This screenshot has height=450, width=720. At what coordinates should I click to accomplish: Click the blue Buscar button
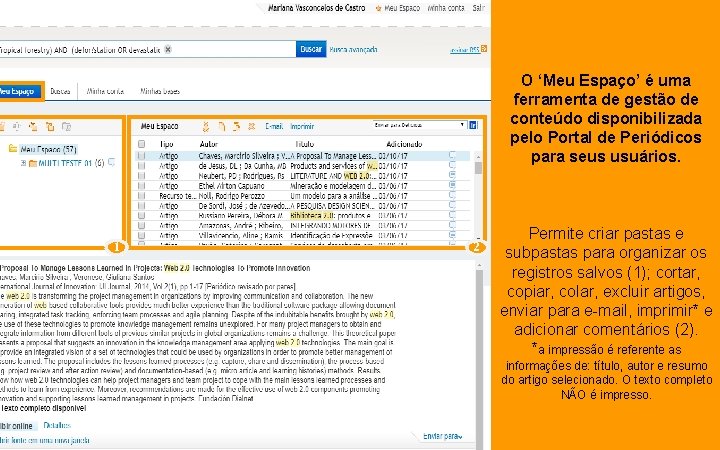(x=311, y=49)
